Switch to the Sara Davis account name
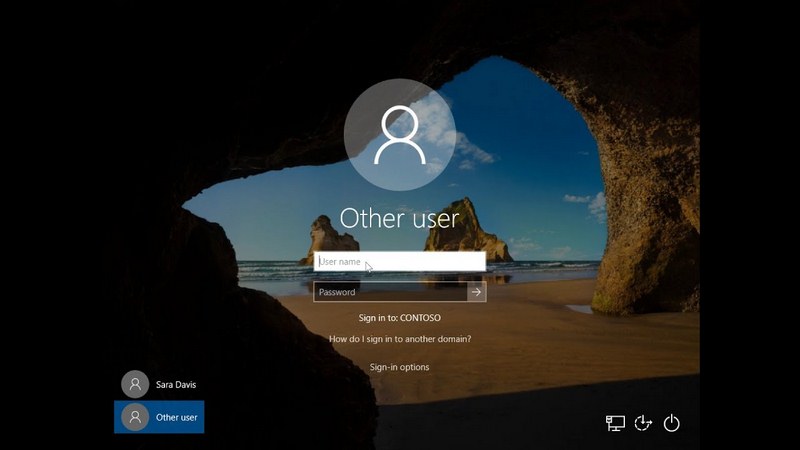This screenshot has height=450, width=800. [x=177, y=384]
